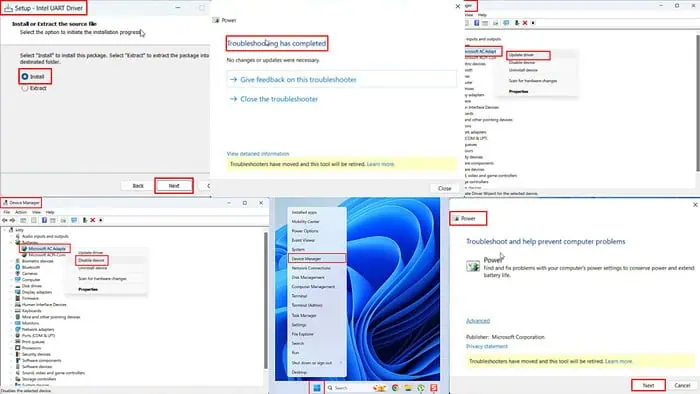
Task: Open Chrome from the taskbar
Action: [395, 388]
